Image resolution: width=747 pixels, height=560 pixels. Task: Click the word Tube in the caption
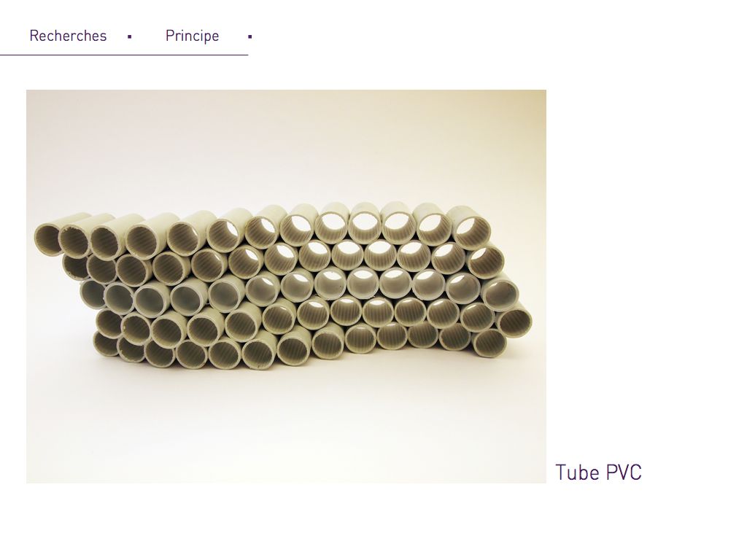pyautogui.click(x=578, y=472)
